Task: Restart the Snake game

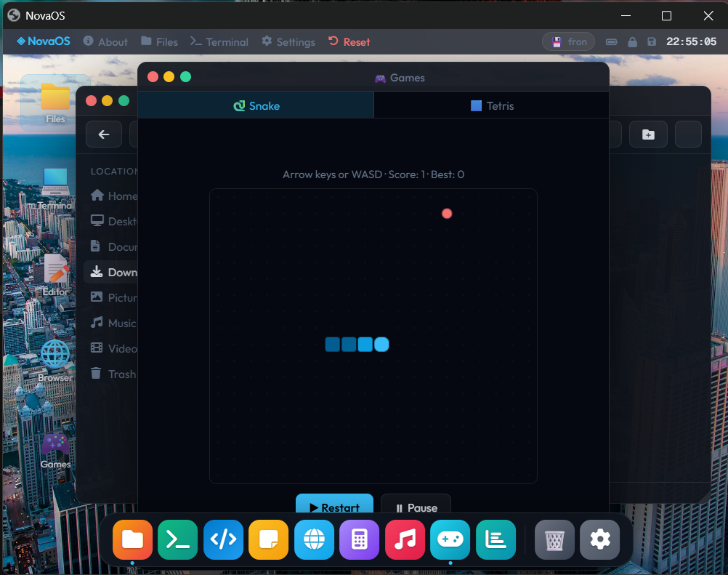Action: (x=334, y=505)
